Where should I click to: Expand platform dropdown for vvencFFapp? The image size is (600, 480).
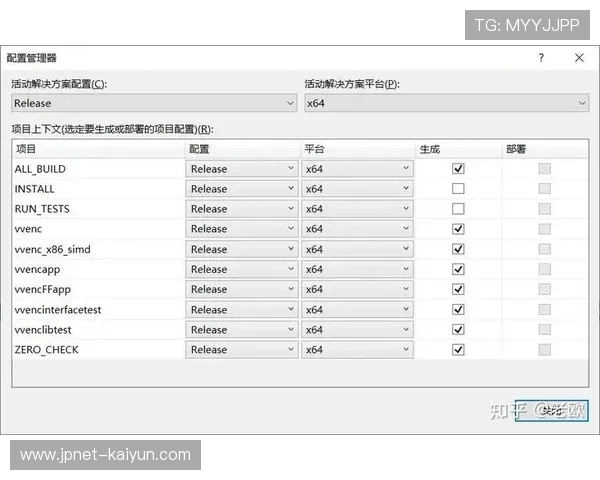click(x=357, y=289)
